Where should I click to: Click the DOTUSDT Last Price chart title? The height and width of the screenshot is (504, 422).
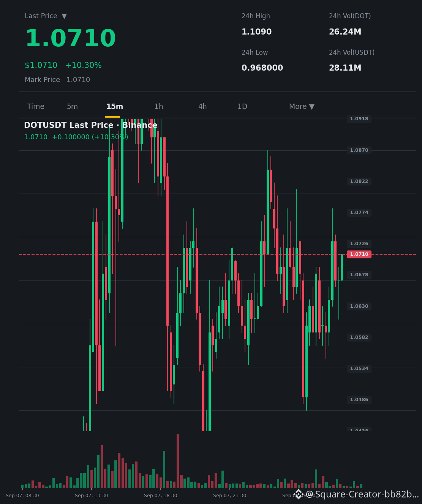coord(91,125)
